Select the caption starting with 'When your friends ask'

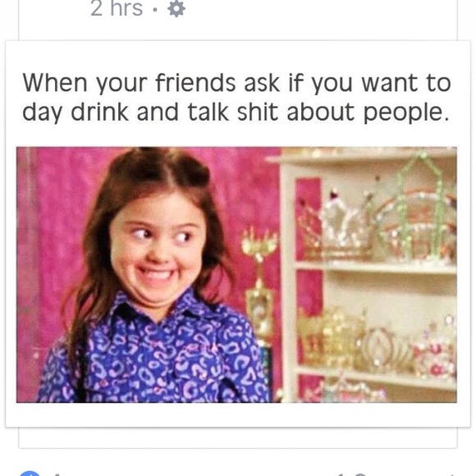(x=236, y=97)
